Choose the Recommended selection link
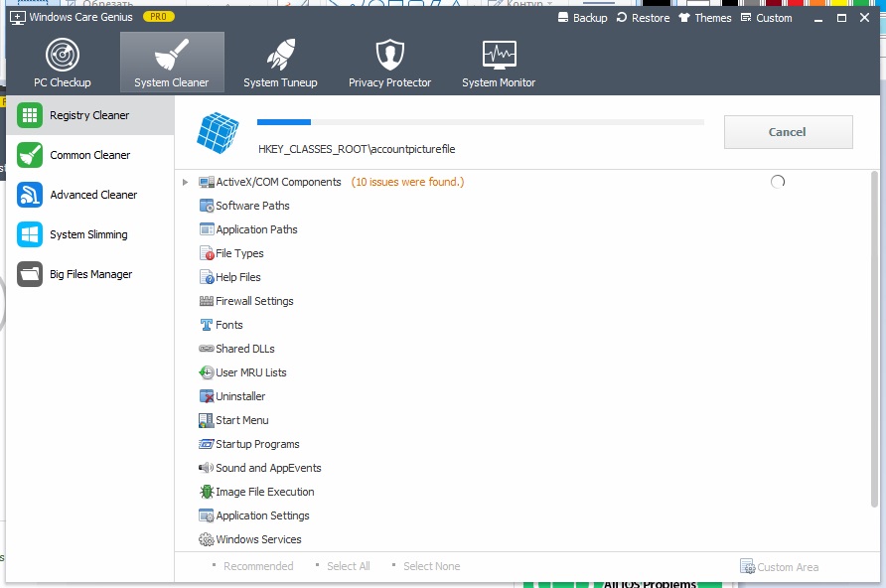The image size is (886, 588). (258, 566)
